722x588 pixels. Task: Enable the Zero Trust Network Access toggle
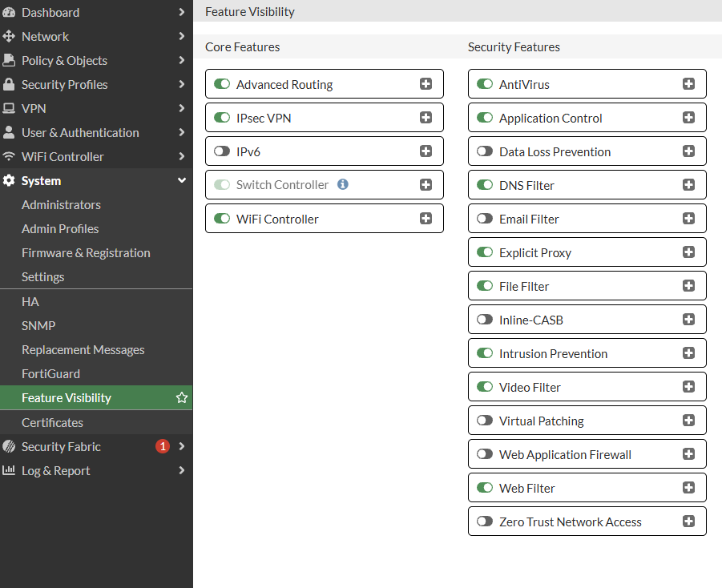coord(485,522)
